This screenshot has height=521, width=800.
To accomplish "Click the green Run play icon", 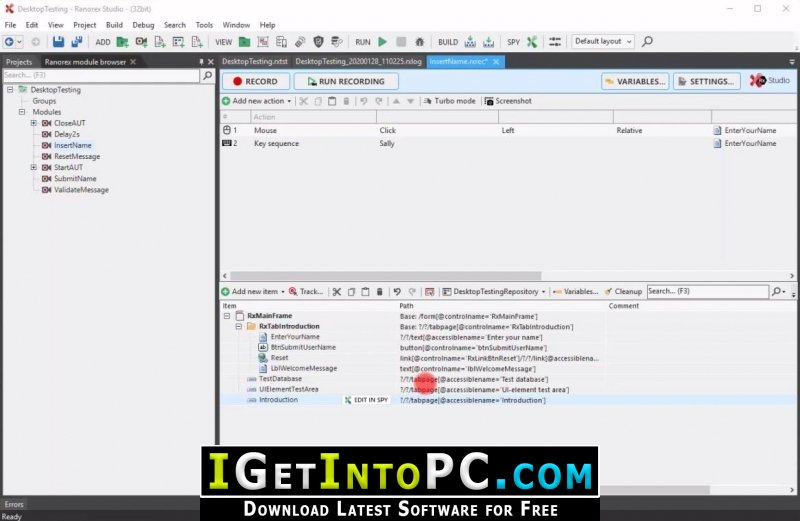I will pos(382,42).
